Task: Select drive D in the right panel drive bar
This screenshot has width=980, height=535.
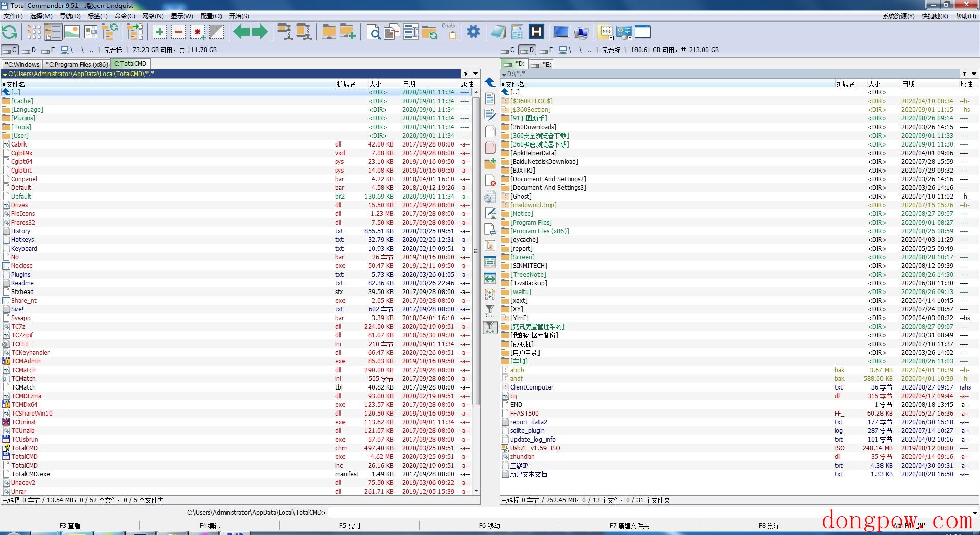Action: tap(527, 50)
